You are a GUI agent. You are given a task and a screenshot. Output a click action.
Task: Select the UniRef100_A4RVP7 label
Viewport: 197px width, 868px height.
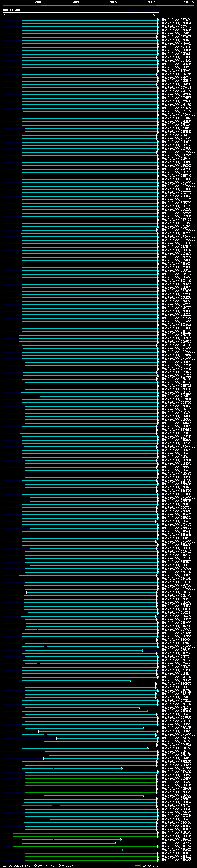click(x=176, y=233)
